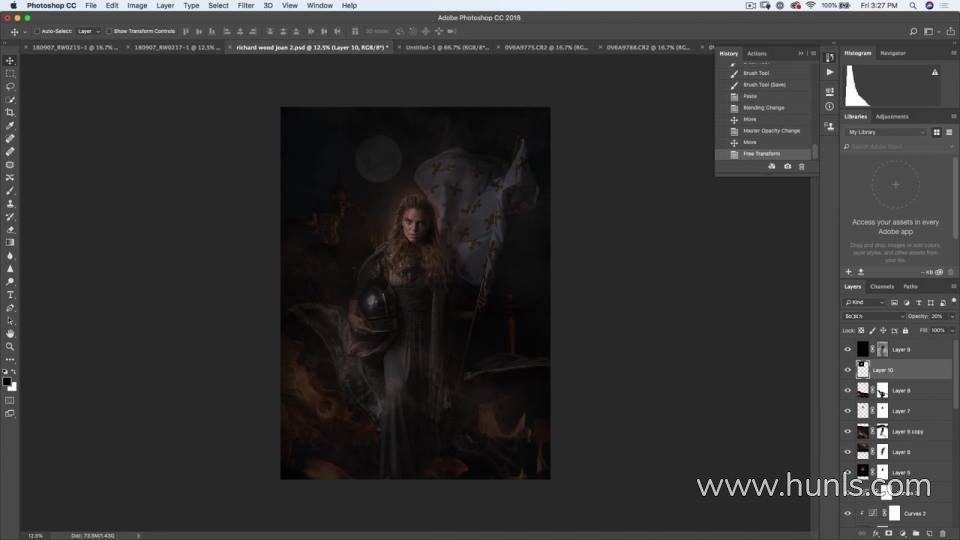The height and width of the screenshot is (540, 960).
Task: Open blending mode dropdown
Action: (x=874, y=317)
